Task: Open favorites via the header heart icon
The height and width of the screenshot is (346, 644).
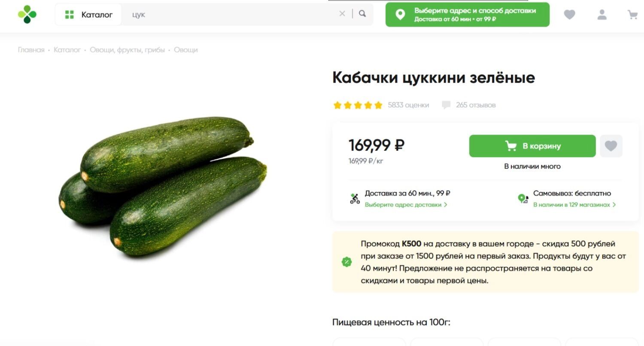Action: coord(569,14)
